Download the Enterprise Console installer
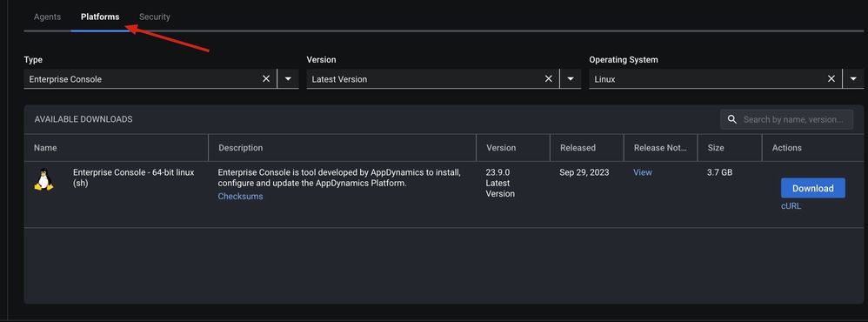This screenshot has height=322, width=868. click(x=812, y=188)
